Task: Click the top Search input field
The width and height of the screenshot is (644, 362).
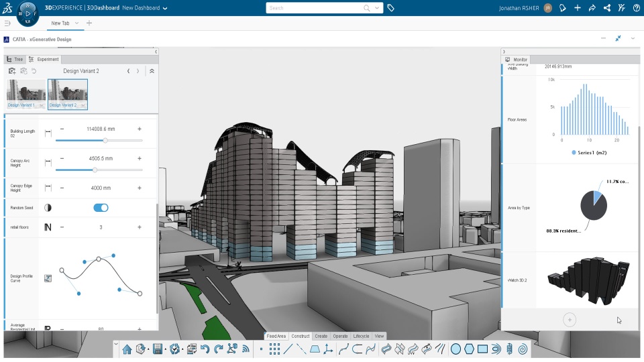Action: [316, 8]
